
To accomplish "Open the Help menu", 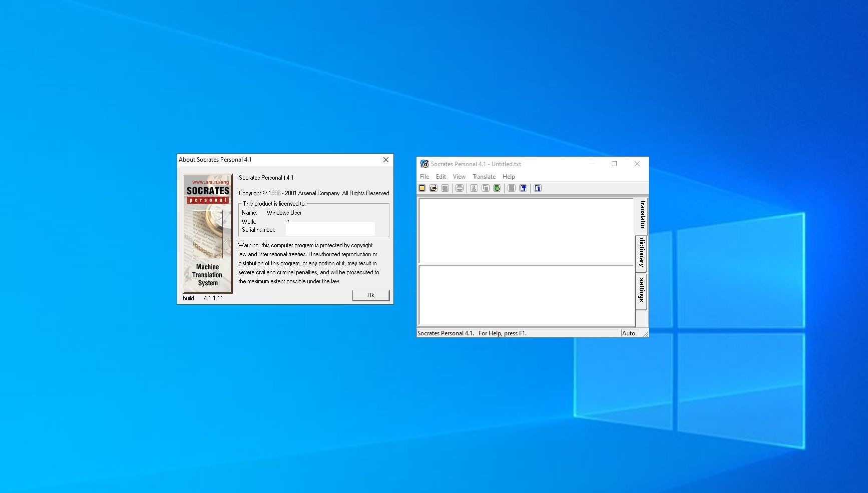I will point(509,177).
